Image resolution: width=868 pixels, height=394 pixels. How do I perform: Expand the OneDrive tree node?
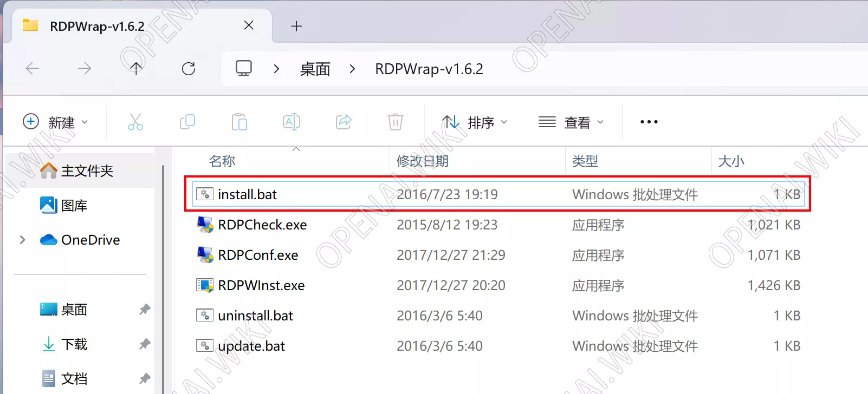(22, 240)
